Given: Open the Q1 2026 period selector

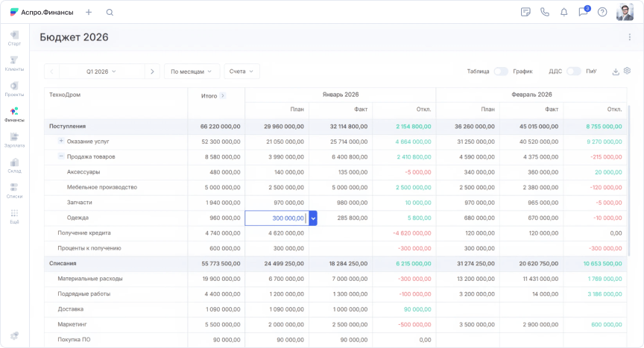Looking at the screenshot, I should [101, 72].
